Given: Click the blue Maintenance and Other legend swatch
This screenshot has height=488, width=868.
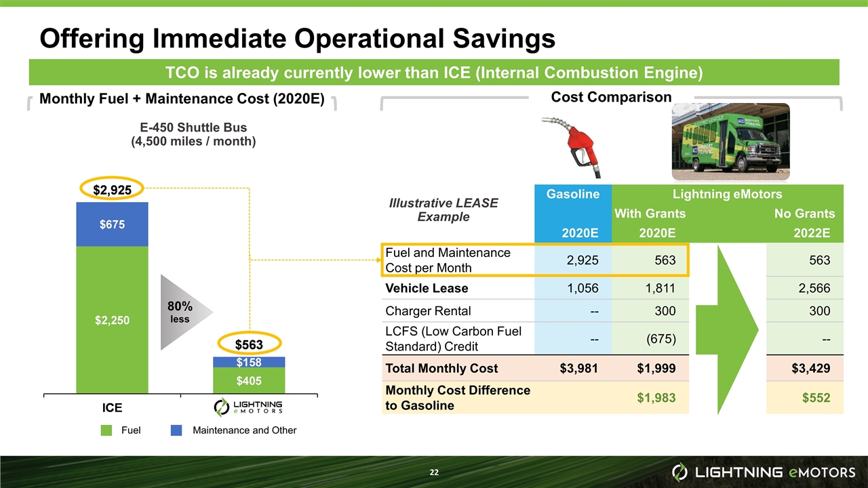Looking at the screenshot, I should coord(176,430).
